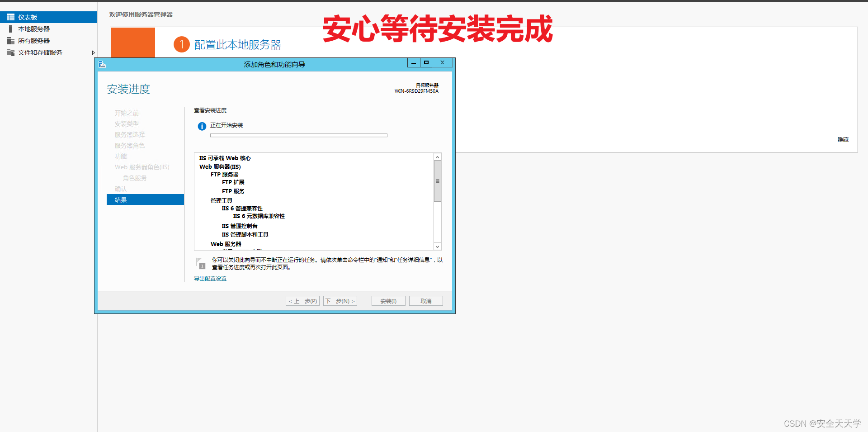Click the orange tile in welcome panel
868x432 pixels.
(x=133, y=43)
